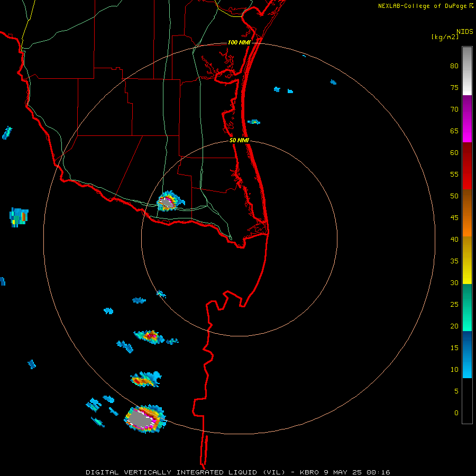Click the [kg/m2] units label
Image resolution: width=476 pixels, height=476 pixels.
(x=445, y=37)
